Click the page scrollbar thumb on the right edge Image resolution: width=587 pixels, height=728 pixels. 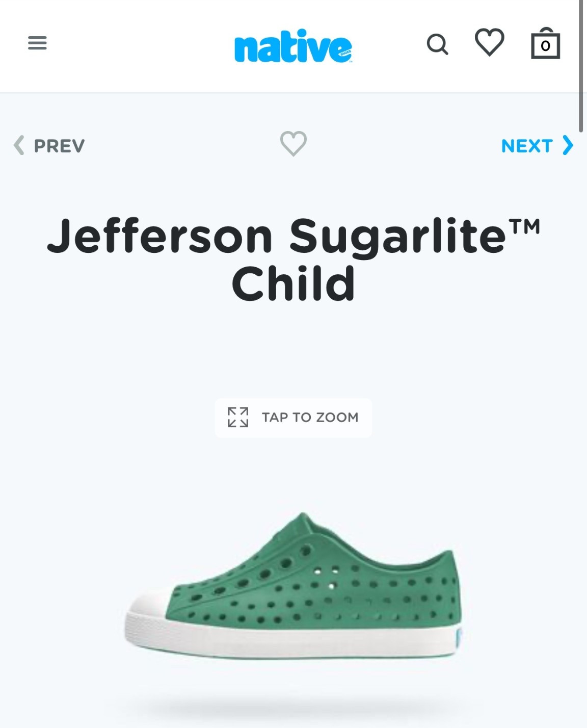[x=581, y=66]
